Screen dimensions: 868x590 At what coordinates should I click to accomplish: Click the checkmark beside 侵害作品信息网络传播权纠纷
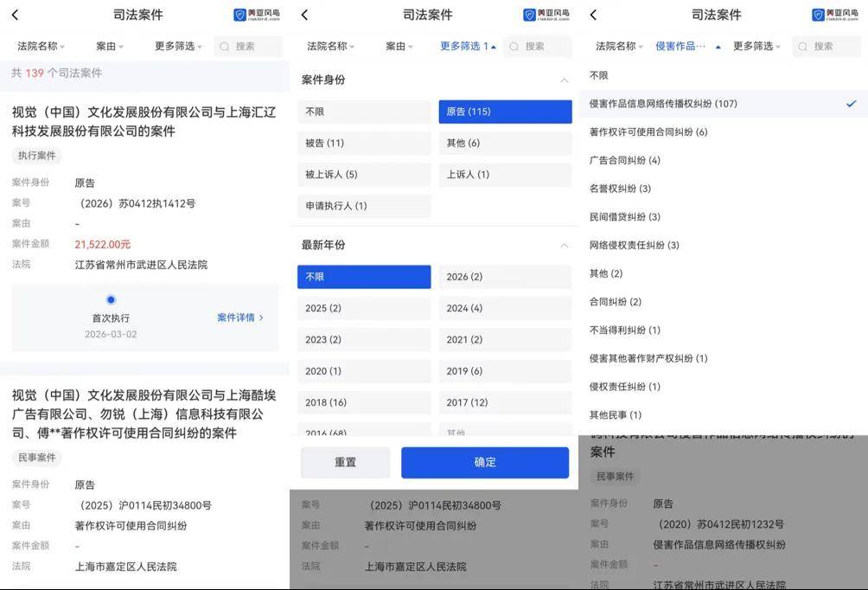pyautogui.click(x=852, y=104)
